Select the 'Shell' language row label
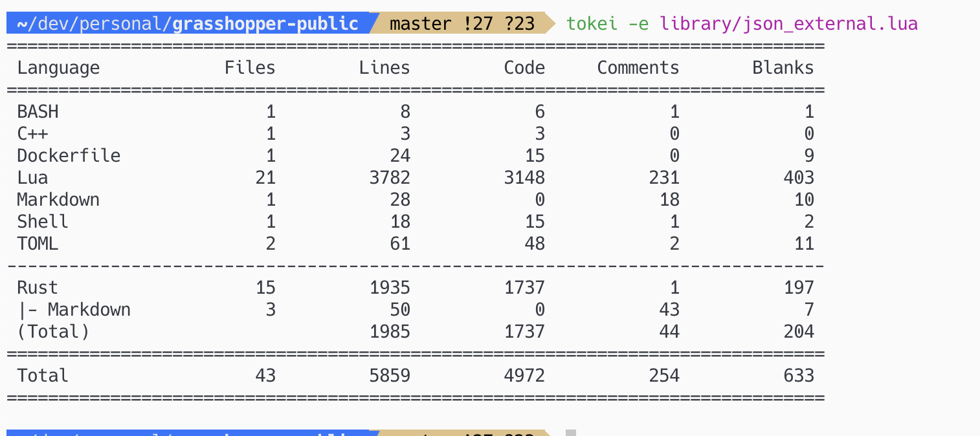 tap(43, 222)
